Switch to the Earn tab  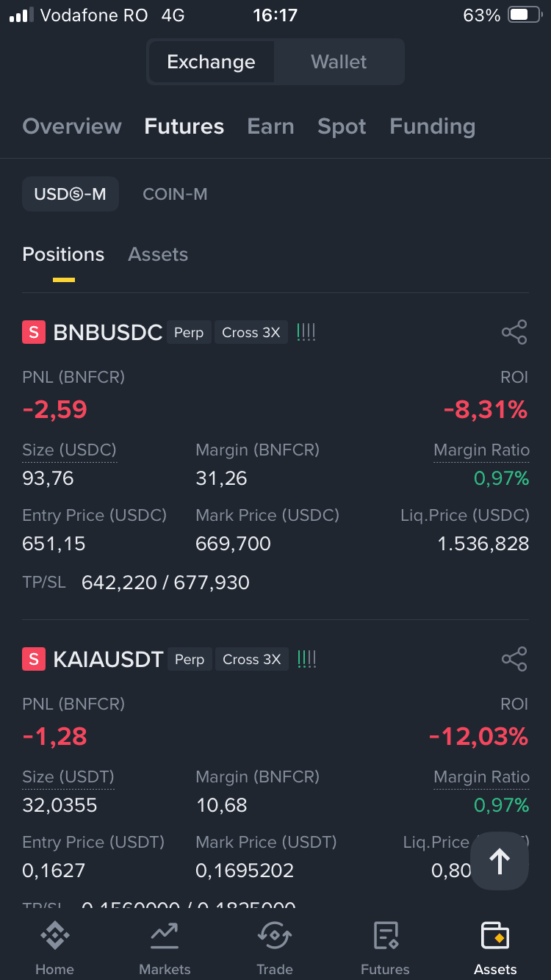click(x=270, y=126)
